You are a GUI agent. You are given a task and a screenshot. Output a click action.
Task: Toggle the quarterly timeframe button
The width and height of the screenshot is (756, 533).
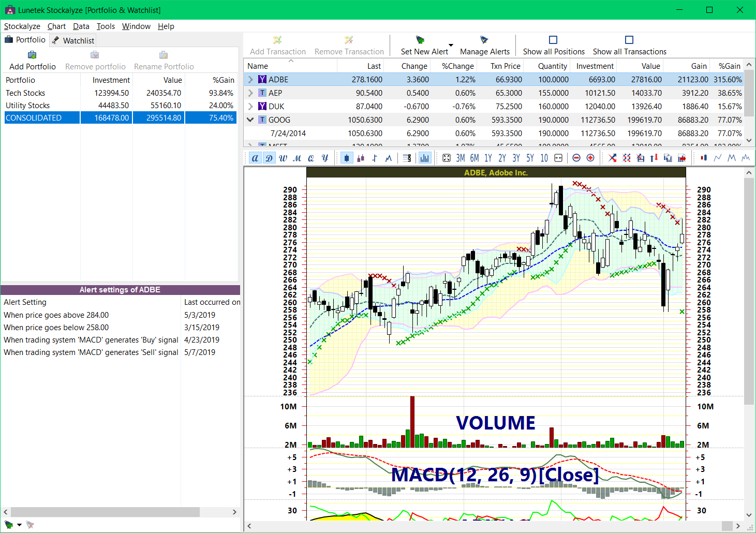pos(311,158)
